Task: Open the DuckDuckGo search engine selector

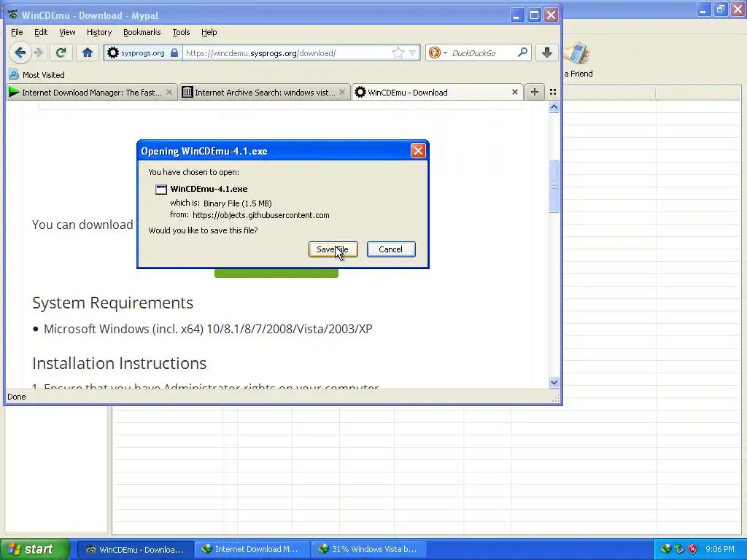Action: (438, 52)
